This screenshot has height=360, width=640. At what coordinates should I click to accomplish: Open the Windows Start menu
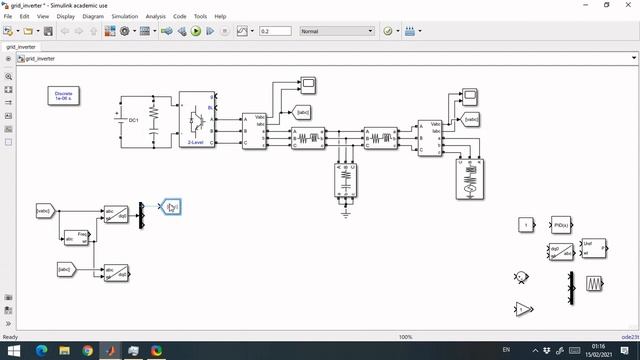coord(14,351)
